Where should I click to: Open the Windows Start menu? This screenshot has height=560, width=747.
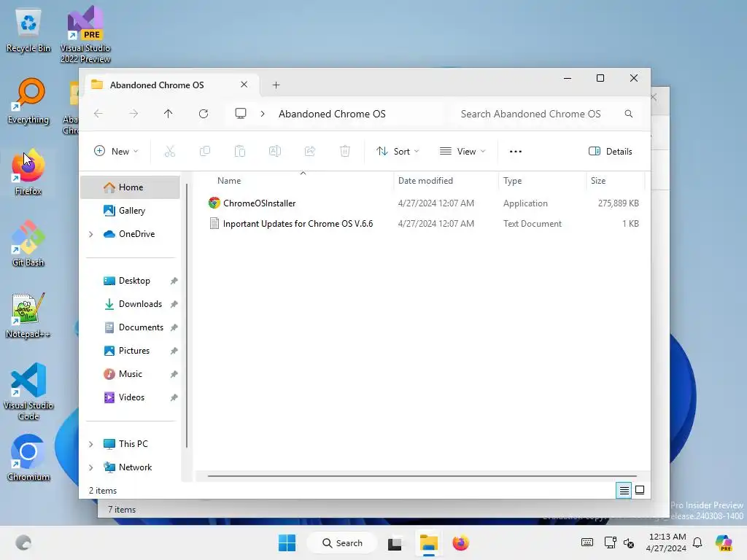[x=287, y=542]
